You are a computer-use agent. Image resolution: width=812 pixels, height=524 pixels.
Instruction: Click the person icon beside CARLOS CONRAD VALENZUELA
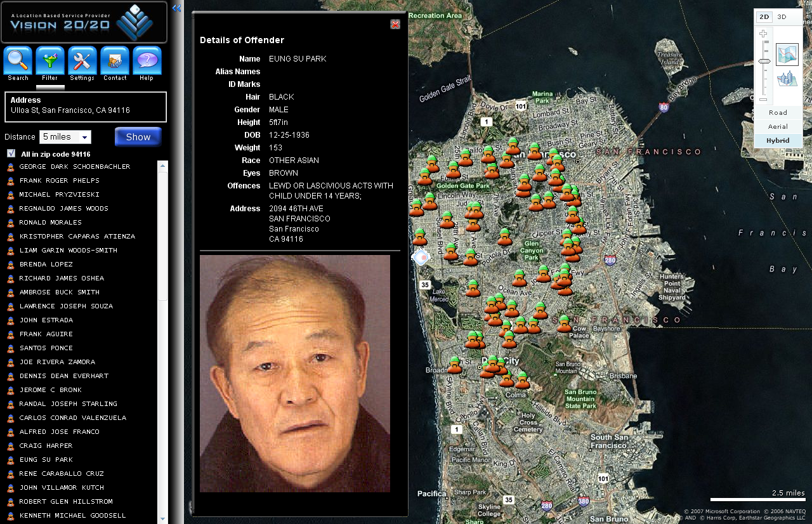pyautogui.click(x=11, y=418)
